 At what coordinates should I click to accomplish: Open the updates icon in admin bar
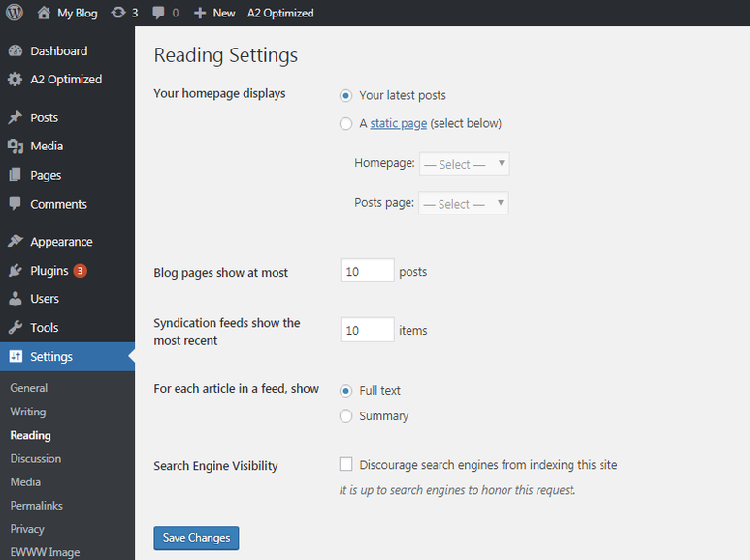pos(118,13)
